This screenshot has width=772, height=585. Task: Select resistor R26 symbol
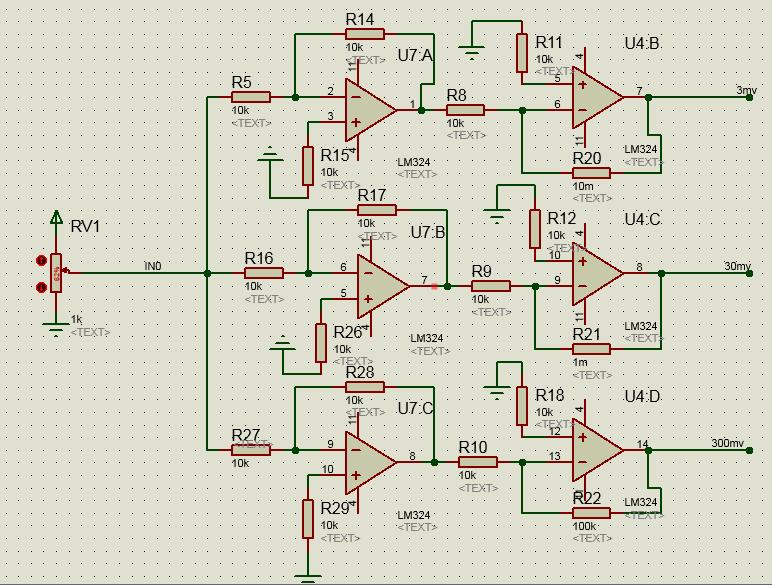[x=321, y=343]
